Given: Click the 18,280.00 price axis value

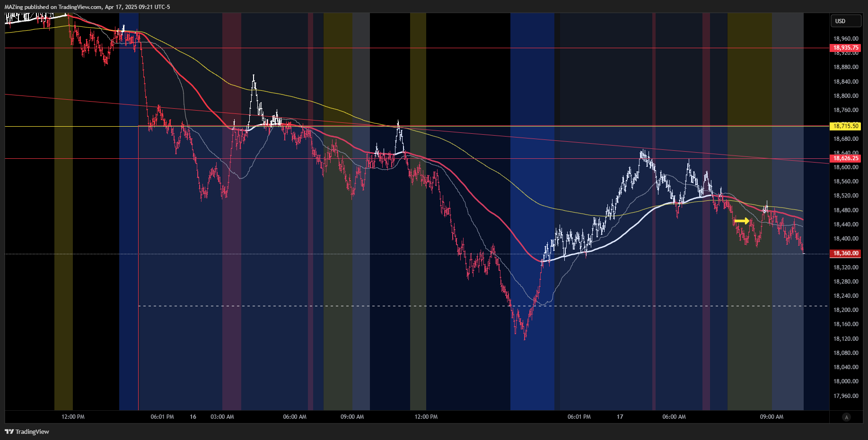Looking at the screenshot, I should [x=846, y=282].
